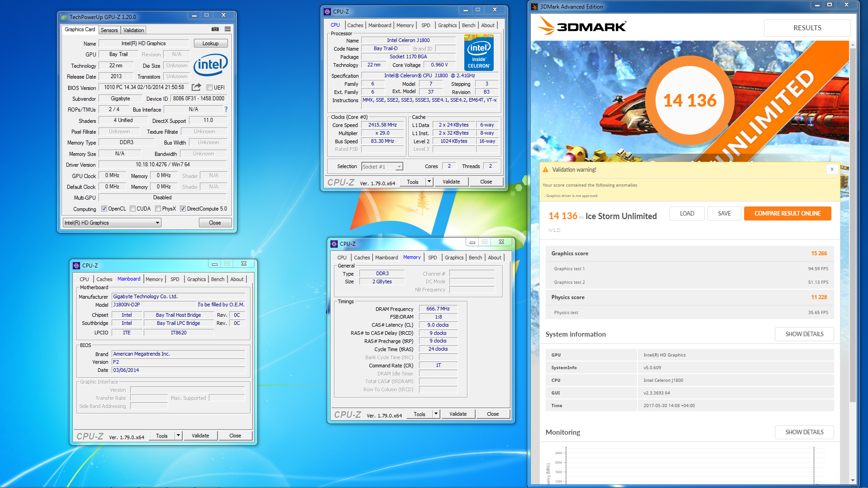Open the GPU-Z hamburger menu icon
Image resolution: width=868 pixels, height=488 pixels.
pos(228,29)
